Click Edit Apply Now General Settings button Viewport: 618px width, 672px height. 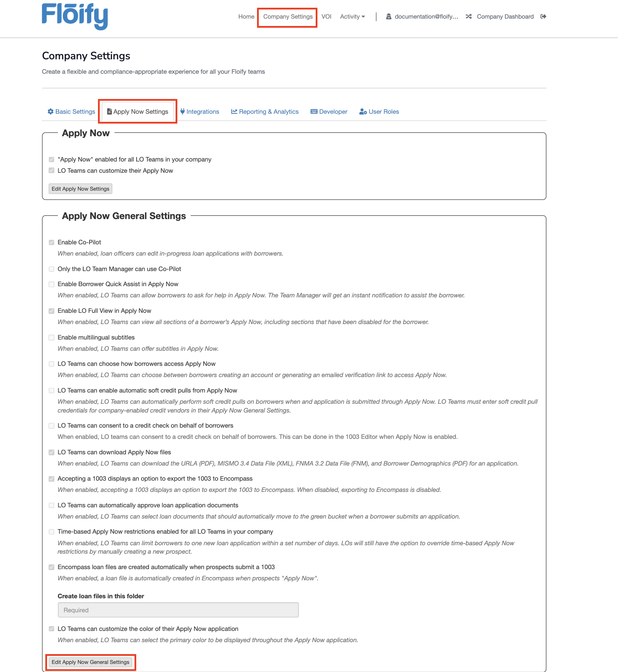91,662
